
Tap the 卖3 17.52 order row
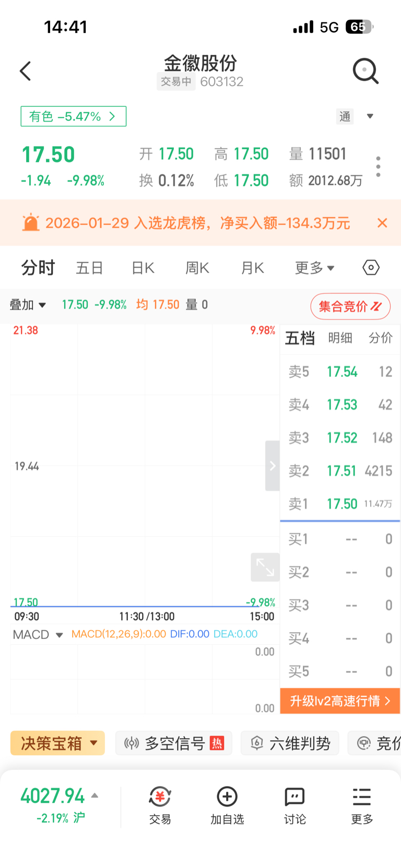(340, 437)
